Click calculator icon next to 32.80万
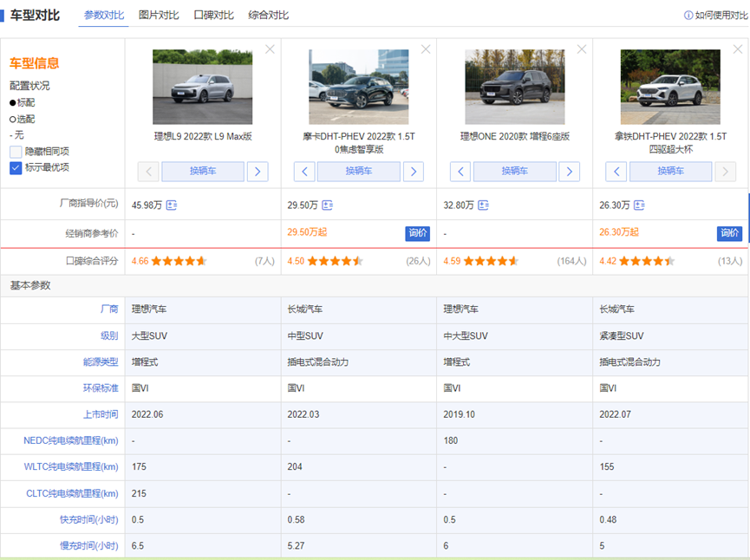Viewport: 750px width, 560px height. coord(483,205)
